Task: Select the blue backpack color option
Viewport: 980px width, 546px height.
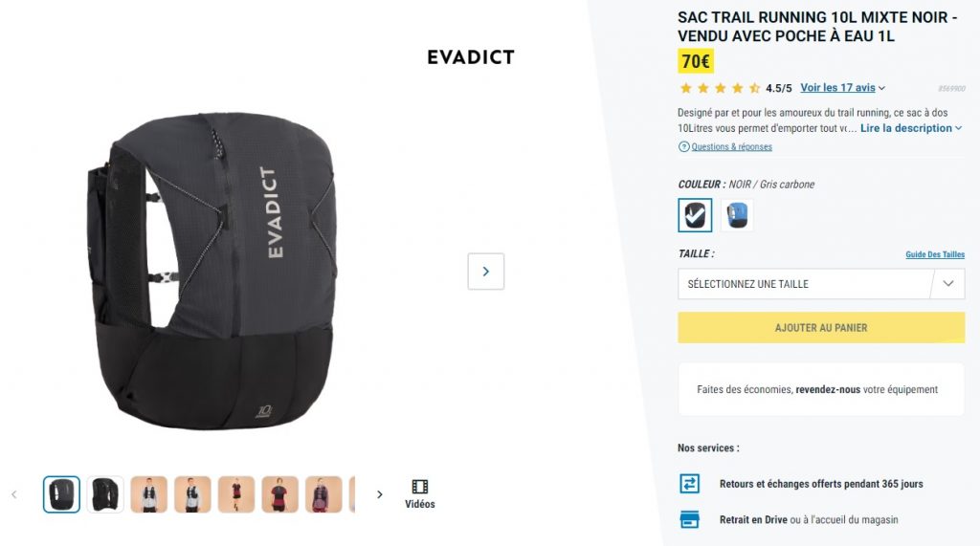Action: [x=738, y=215]
